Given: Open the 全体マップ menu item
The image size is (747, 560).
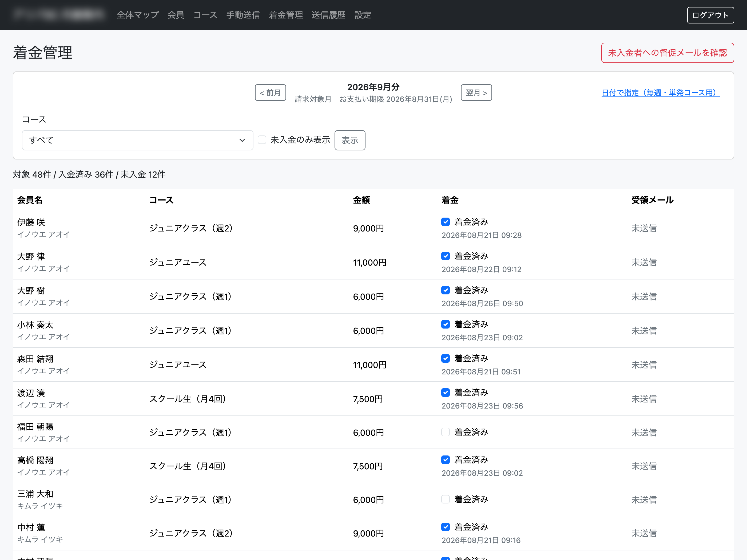Looking at the screenshot, I should (x=137, y=15).
